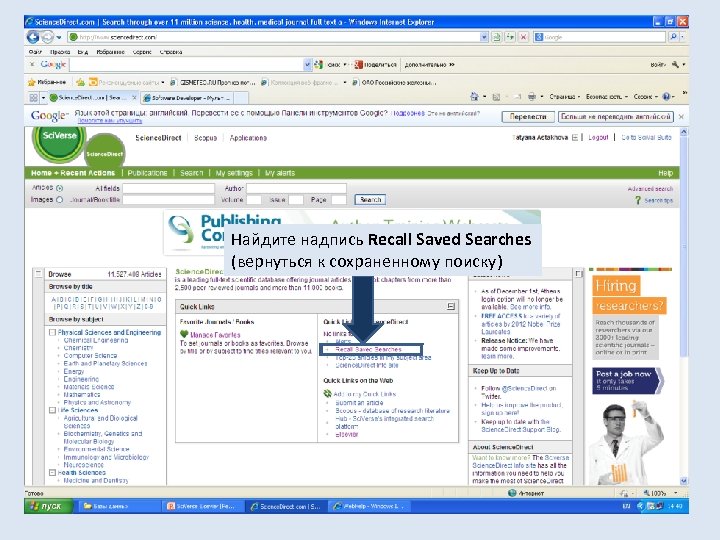Close the Google translate bar

(681, 117)
